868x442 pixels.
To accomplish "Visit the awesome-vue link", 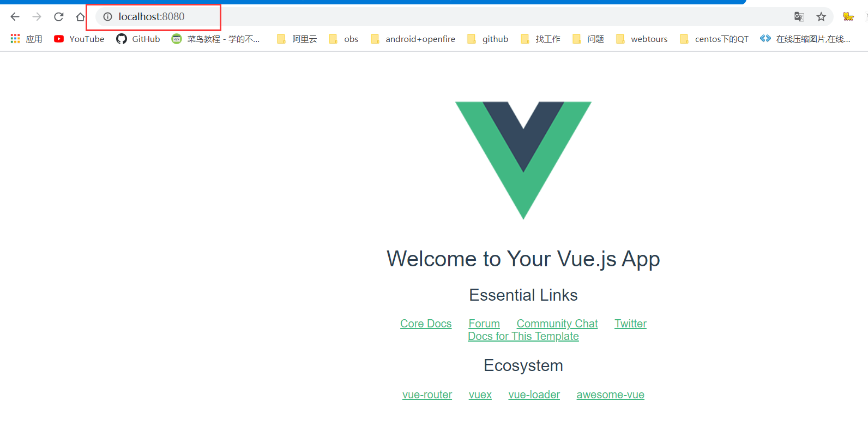I will coord(610,395).
